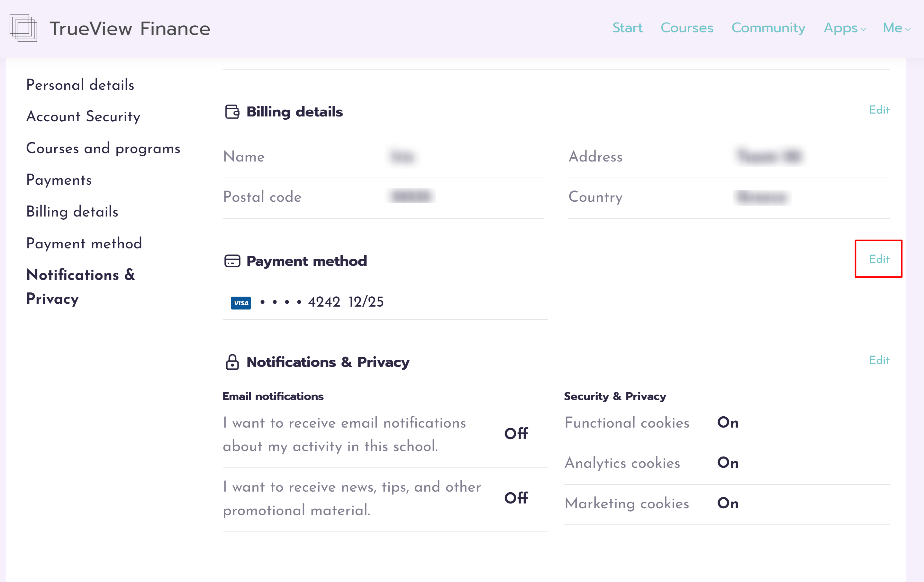Toggle Analytics cookies On status
Screen dimensions: 924x582
[x=728, y=463]
